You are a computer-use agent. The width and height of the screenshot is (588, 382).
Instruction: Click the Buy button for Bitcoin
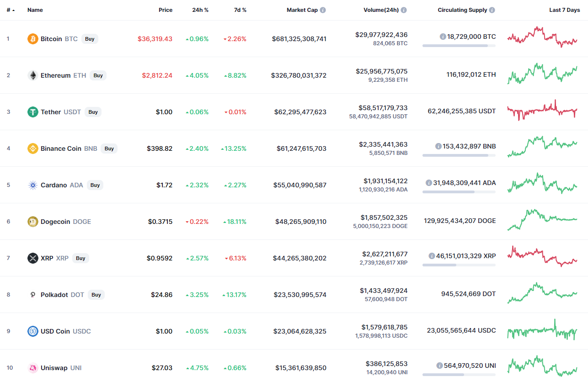click(x=90, y=39)
